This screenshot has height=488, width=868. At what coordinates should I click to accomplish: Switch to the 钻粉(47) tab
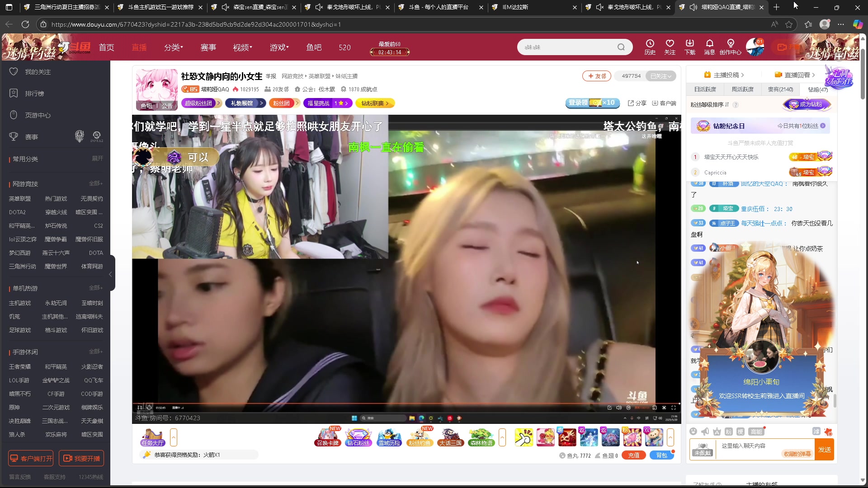coord(818,89)
